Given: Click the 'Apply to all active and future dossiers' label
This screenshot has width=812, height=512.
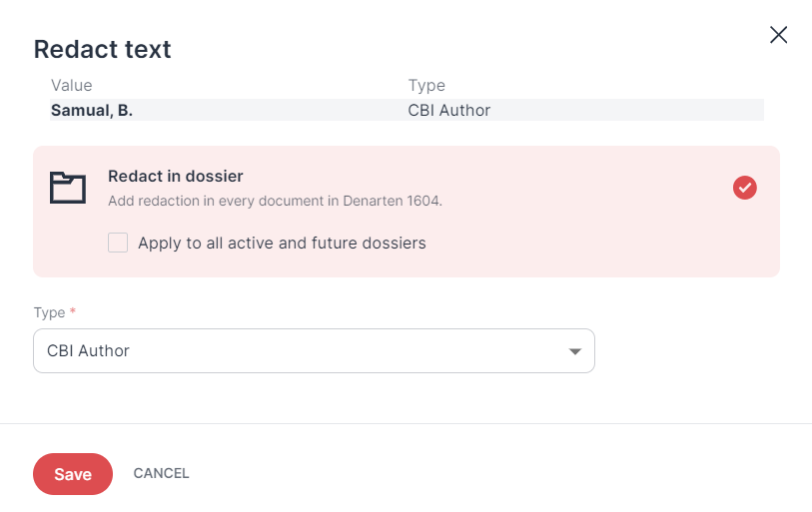Looking at the screenshot, I should tap(282, 243).
